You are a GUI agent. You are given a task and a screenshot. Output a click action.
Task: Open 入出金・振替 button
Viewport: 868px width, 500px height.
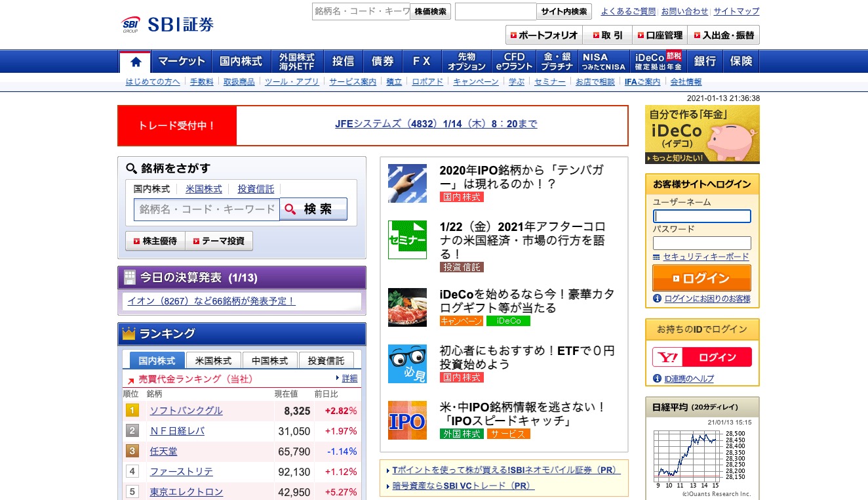pos(723,35)
